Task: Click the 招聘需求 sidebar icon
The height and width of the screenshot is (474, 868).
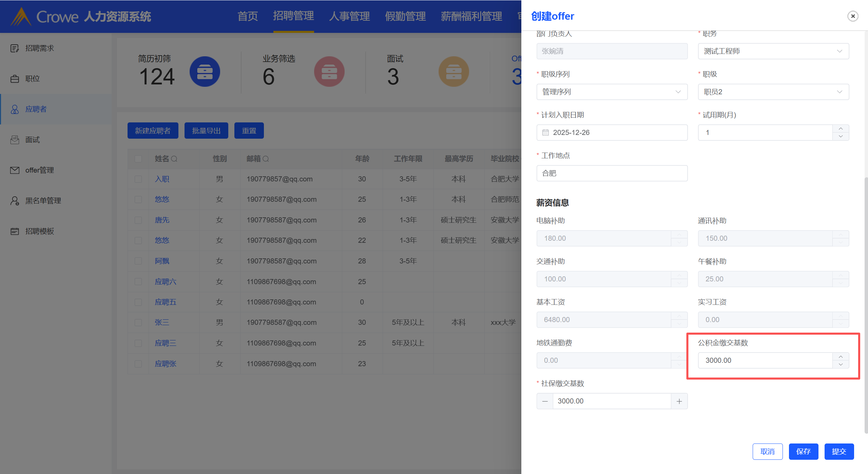Action: point(15,48)
